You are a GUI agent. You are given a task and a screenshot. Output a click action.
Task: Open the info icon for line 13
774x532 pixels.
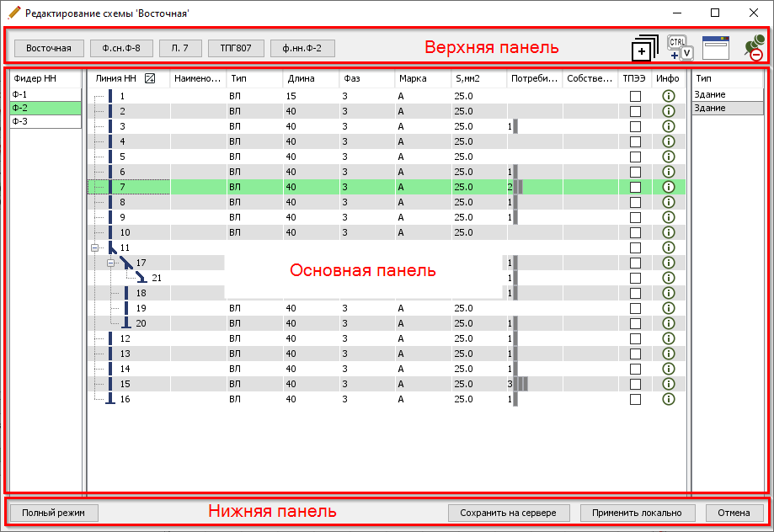[669, 354]
